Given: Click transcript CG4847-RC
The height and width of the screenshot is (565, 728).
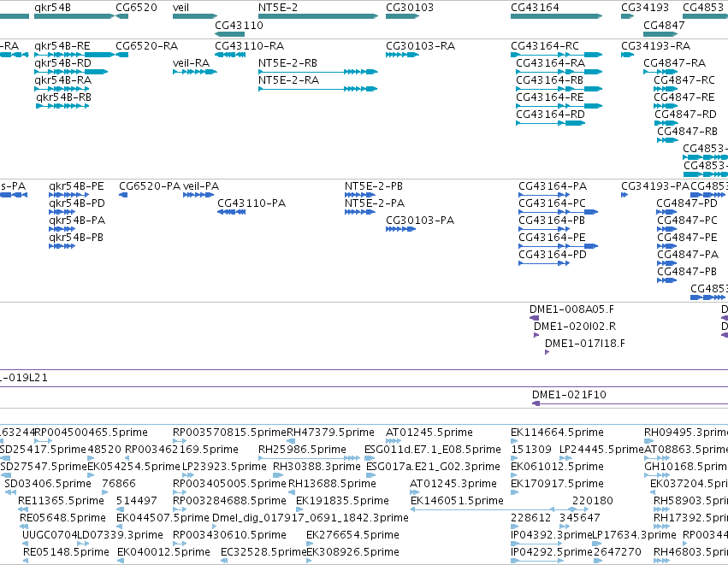Looking at the screenshot, I should pos(684,80).
